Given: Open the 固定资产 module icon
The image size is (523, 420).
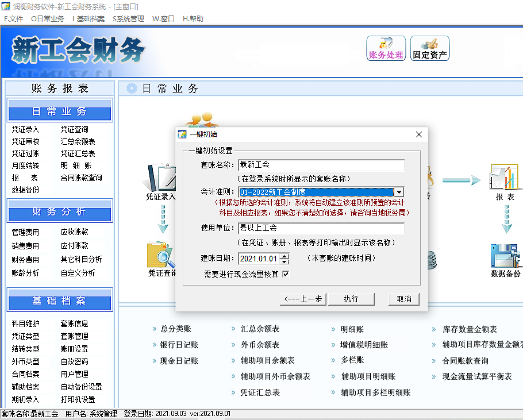Looking at the screenshot, I should pos(430,48).
